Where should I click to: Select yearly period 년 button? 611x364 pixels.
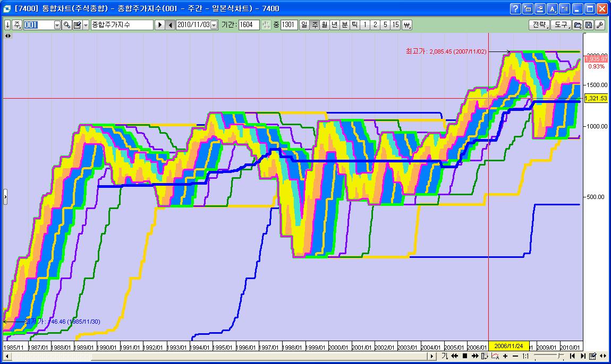click(335, 25)
